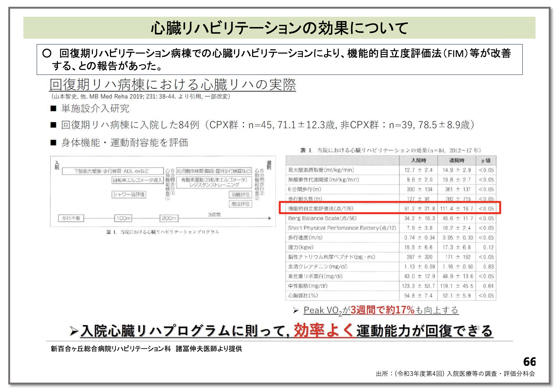Click the 入院時 column header in the table
This screenshot has height=392, width=560.
click(418, 160)
